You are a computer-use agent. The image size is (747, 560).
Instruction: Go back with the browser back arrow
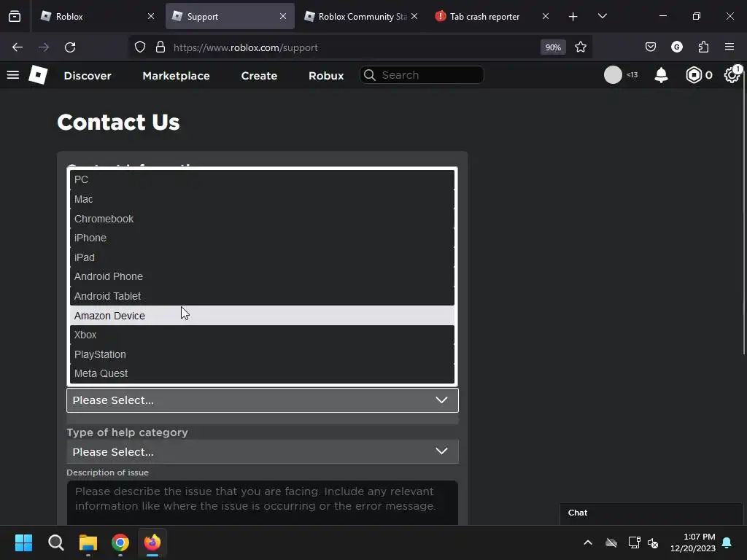pyautogui.click(x=18, y=47)
